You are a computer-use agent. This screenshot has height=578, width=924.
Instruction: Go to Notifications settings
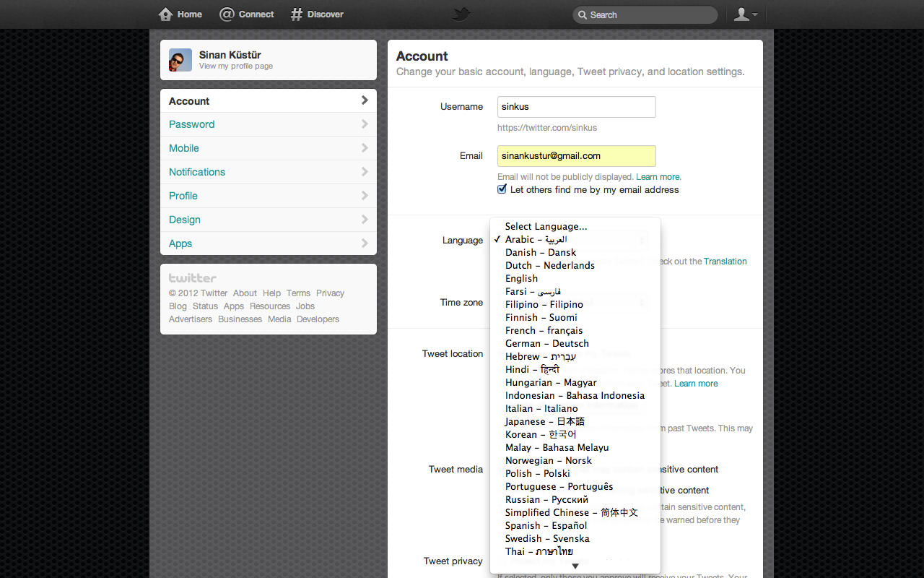click(197, 172)
